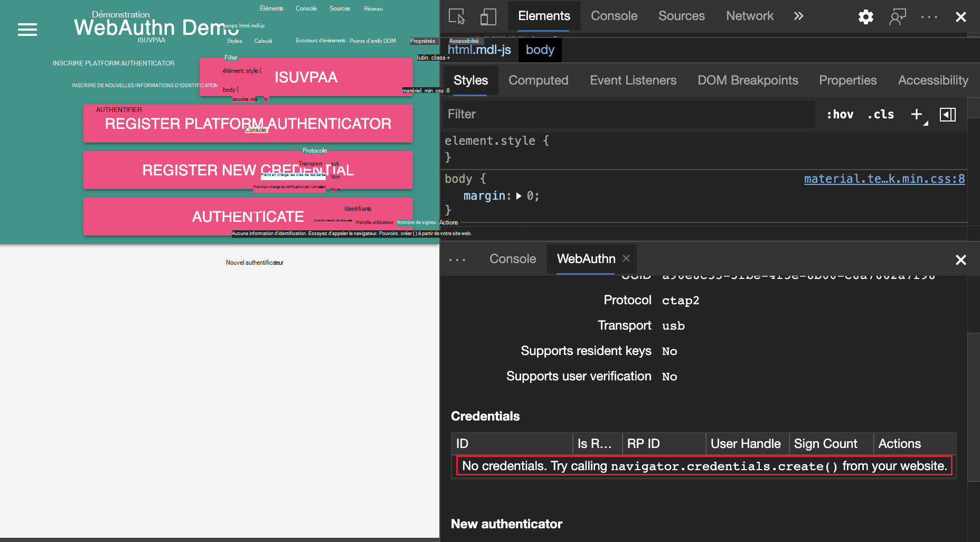
Task: Click the No credentials message row
Action: 704,466
